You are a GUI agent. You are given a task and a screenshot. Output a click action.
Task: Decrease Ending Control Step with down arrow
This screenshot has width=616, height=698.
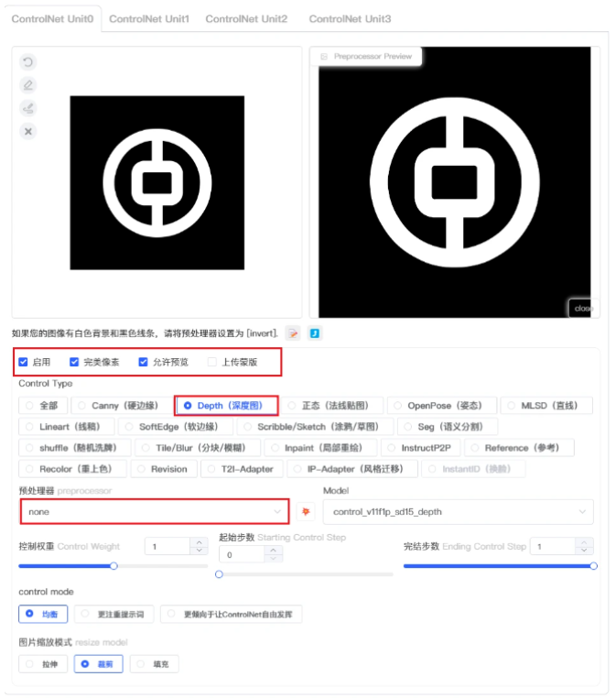coord(584,551)
